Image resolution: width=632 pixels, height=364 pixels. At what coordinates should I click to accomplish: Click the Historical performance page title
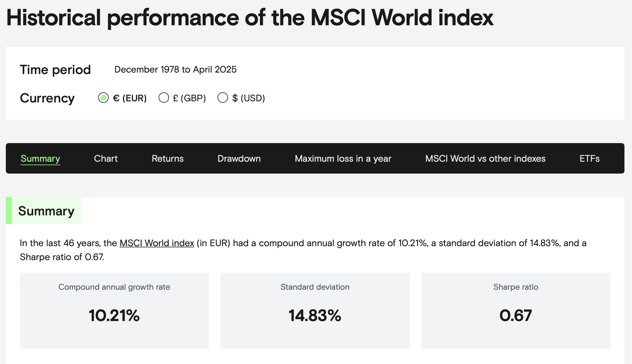250,18
